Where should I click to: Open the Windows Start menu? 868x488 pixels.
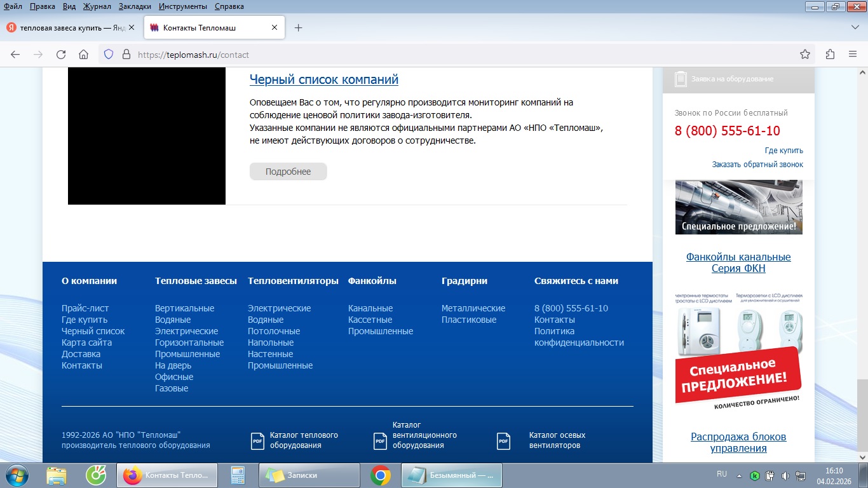point(17,475)
